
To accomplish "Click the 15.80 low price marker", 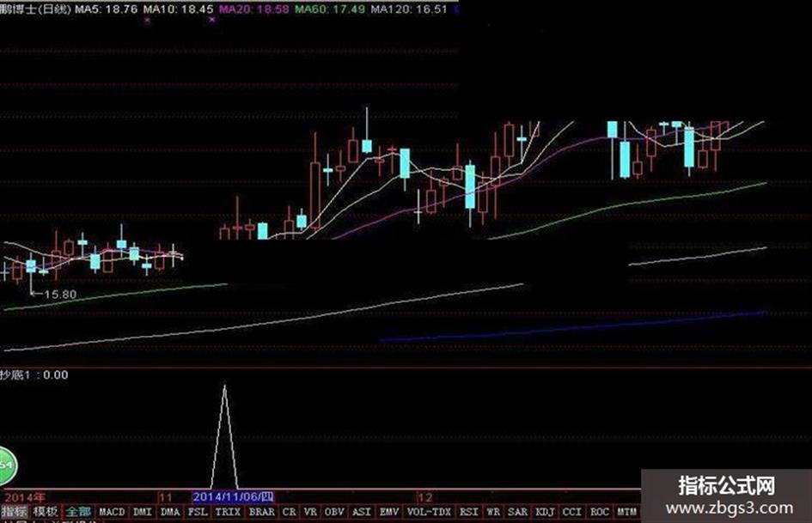I will point(60,295).
